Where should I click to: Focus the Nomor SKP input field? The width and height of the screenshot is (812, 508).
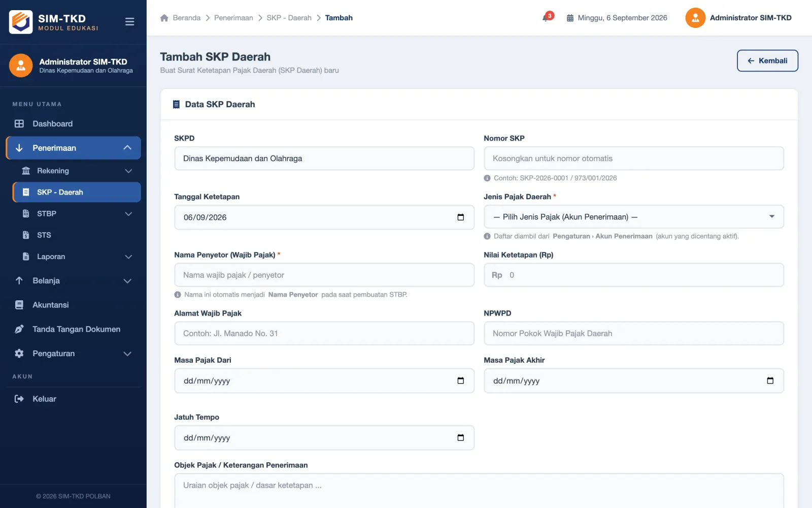coord(634,158)
